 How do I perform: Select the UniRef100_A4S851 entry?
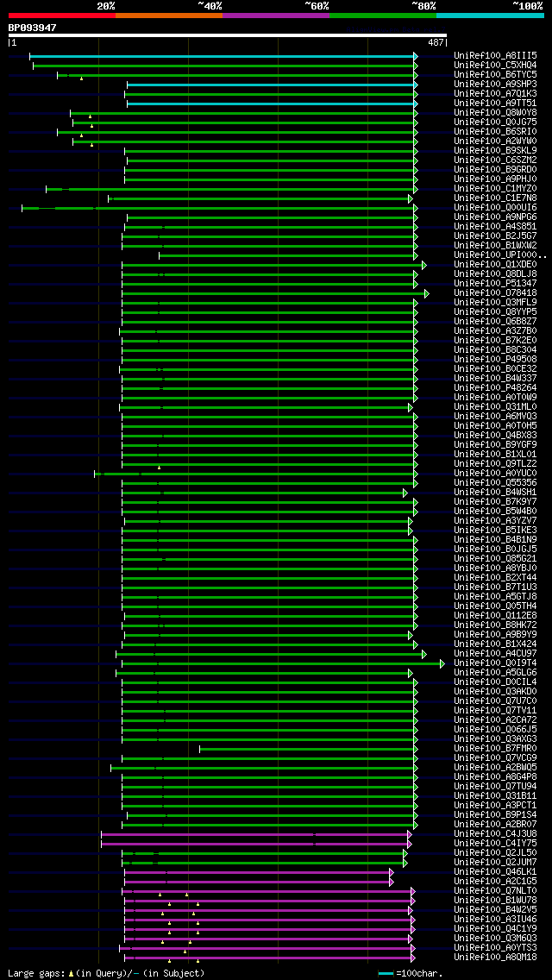pyautogui.click(x=495, y=227)
